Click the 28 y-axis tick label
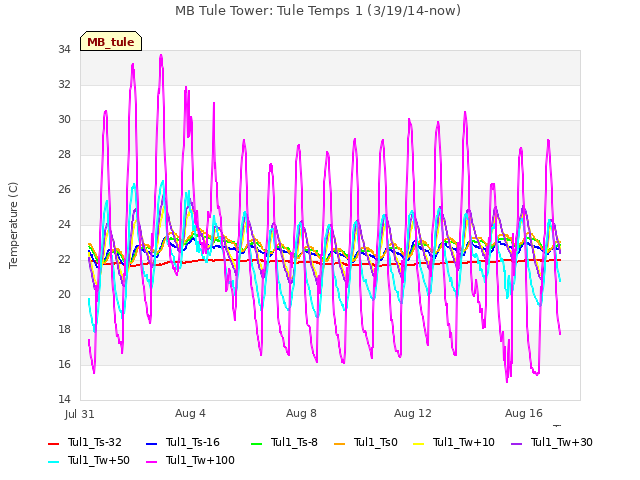The height and width of the screenshot is (480, 640). [64, 155]
